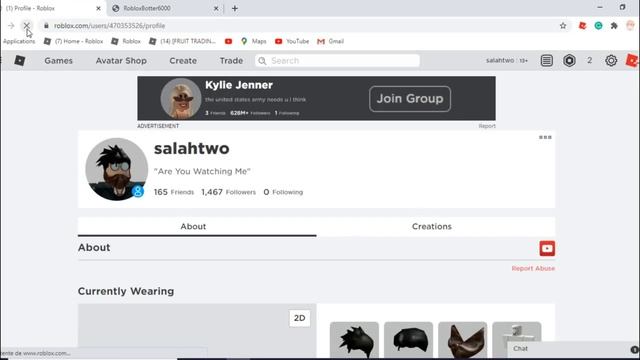
Task: Click the search magnifier icon
Action: click(x=262, y=61)
